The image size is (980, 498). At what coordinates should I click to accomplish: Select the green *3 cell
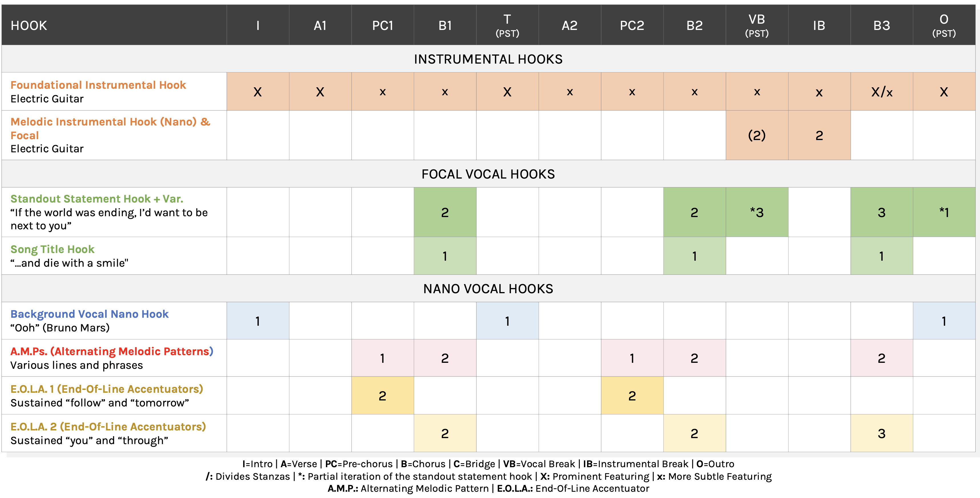click(x=757, y=212)
